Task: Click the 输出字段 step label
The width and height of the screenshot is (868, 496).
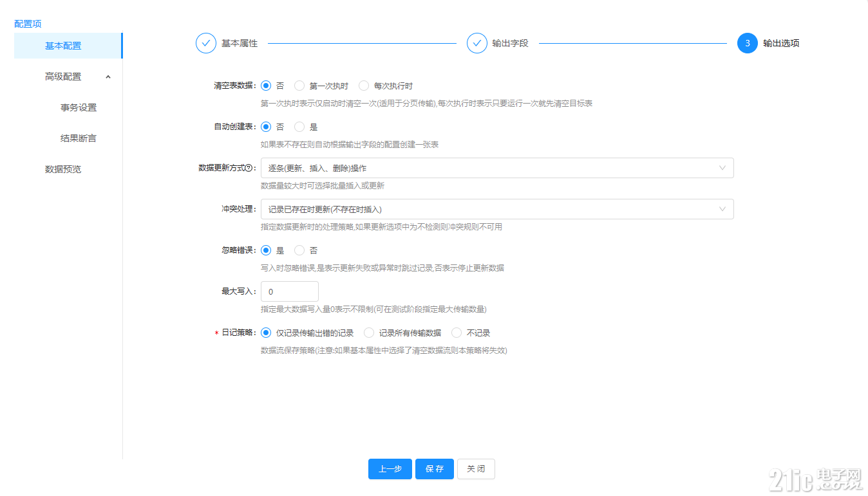Action: 511,43
